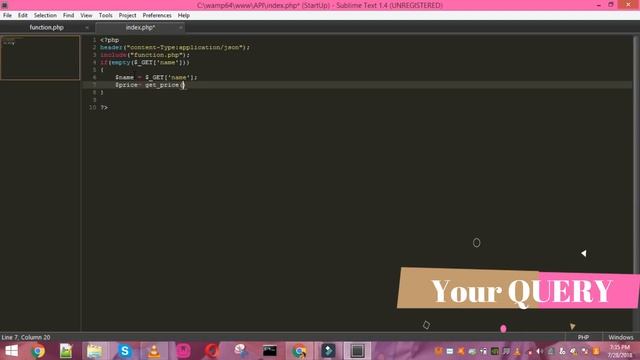640x360 pixels.
Task: Open the second Chrome icon in taskbar
Action: point(299,351)
